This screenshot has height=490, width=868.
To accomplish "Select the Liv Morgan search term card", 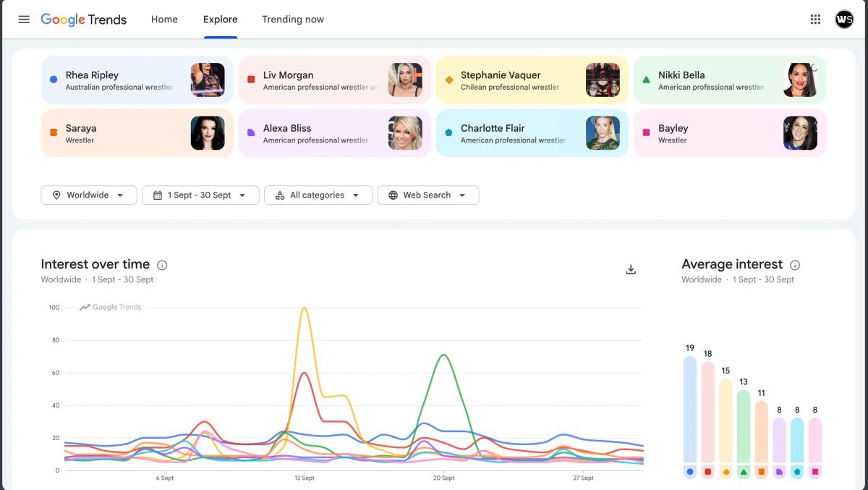I will click(335, 80).
